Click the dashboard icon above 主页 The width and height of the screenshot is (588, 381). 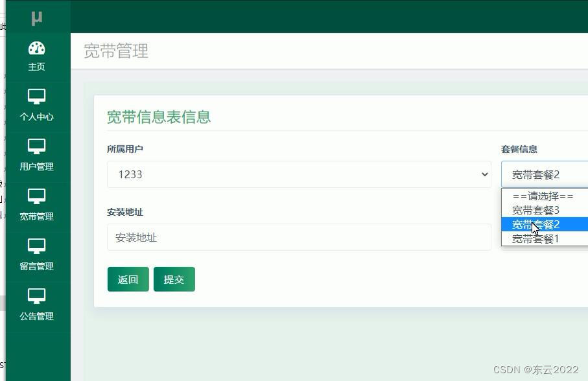(x=36, y=48)
